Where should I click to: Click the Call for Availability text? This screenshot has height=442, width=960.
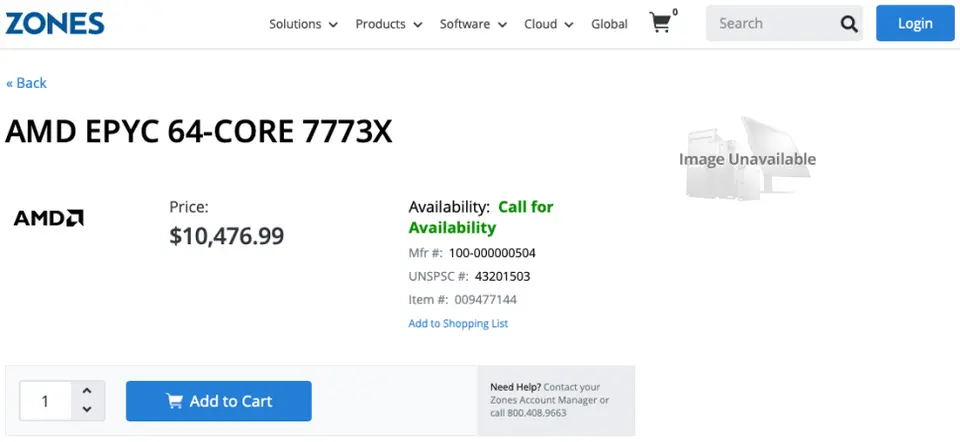point(481,217)
